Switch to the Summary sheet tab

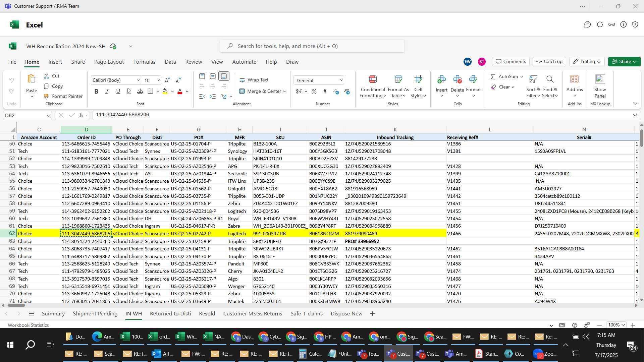click(x=53, y=314)
